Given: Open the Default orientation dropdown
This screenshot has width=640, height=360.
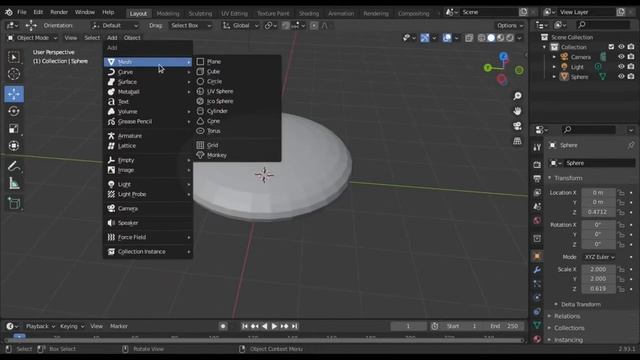Looking at the screenshot, I should click(114, 26).
